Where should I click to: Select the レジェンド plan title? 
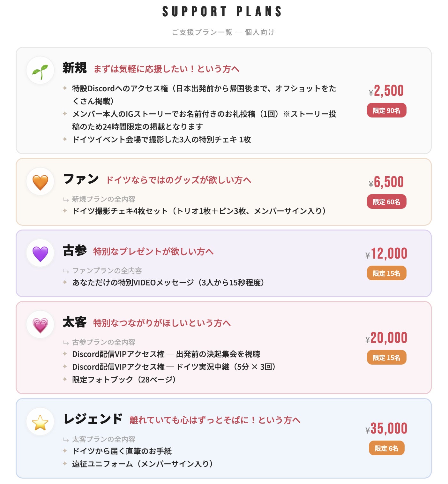[93, 419]
